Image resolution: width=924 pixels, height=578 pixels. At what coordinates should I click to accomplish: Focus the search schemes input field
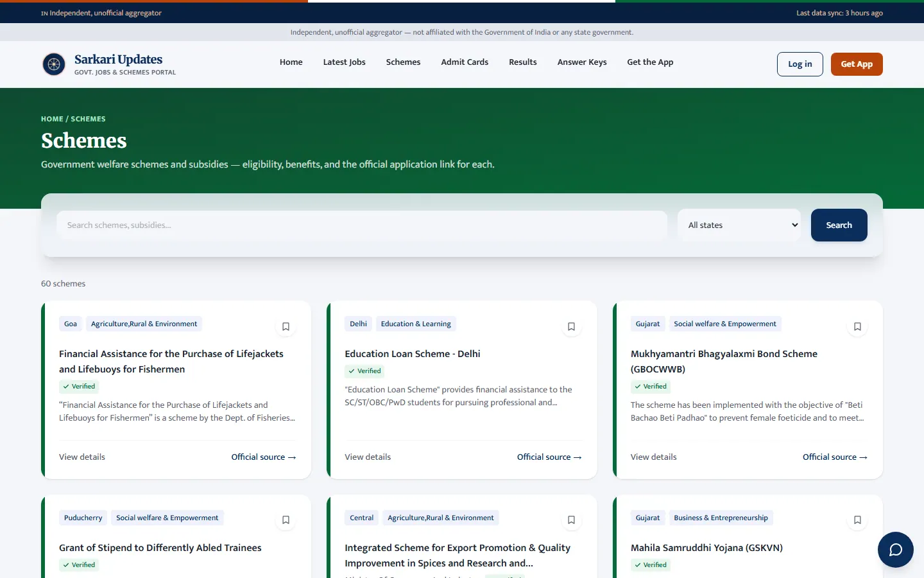362,225
